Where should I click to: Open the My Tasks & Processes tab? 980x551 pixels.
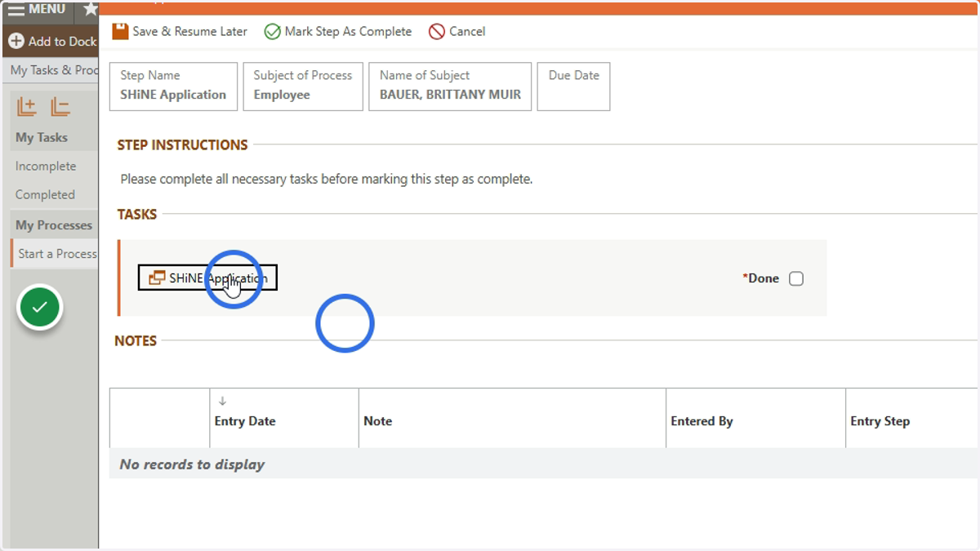click(54, 70)
